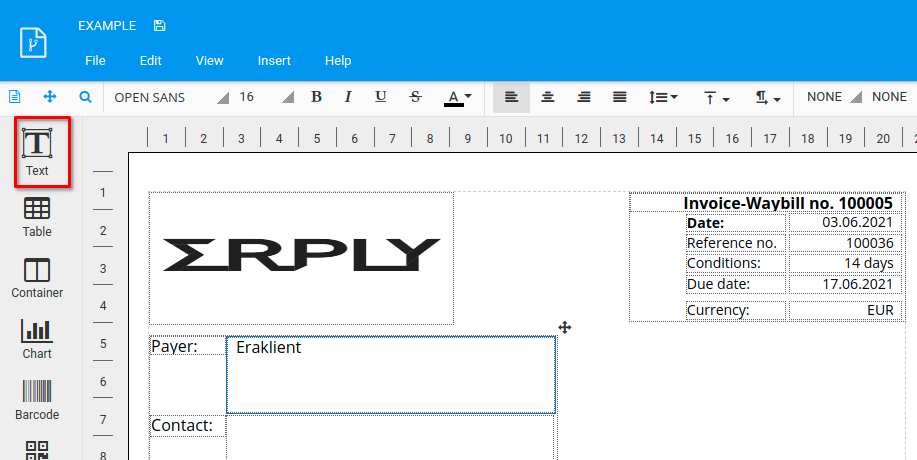Select the Payer: label
The image size is (917, 460).
pos(174,346)
